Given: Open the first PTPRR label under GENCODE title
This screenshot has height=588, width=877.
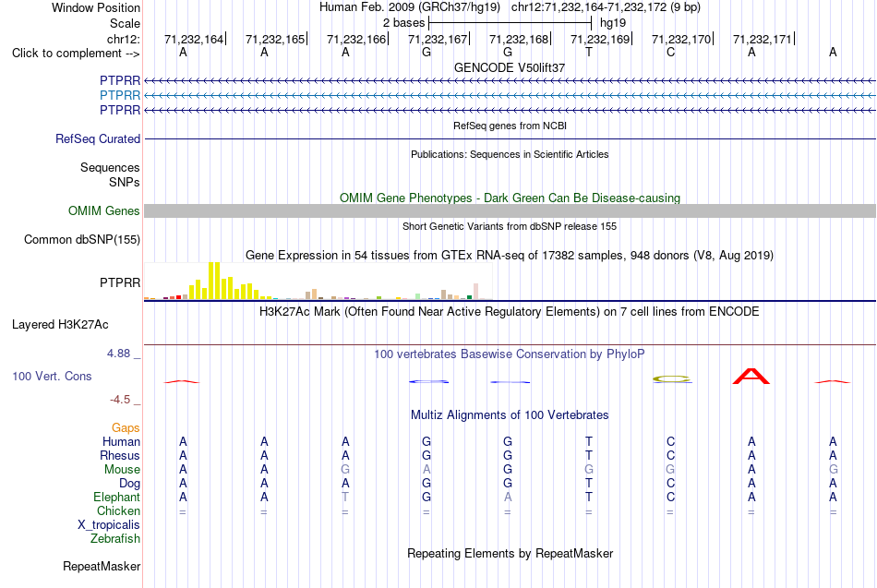Looking at the screenshot, I should (120, 80).
